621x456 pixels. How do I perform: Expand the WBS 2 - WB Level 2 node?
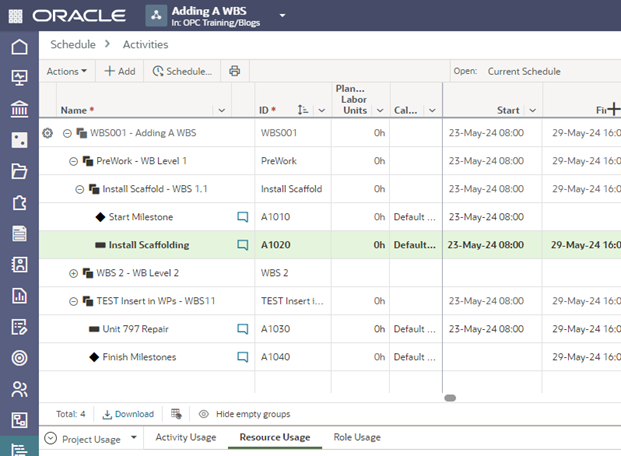73,273
